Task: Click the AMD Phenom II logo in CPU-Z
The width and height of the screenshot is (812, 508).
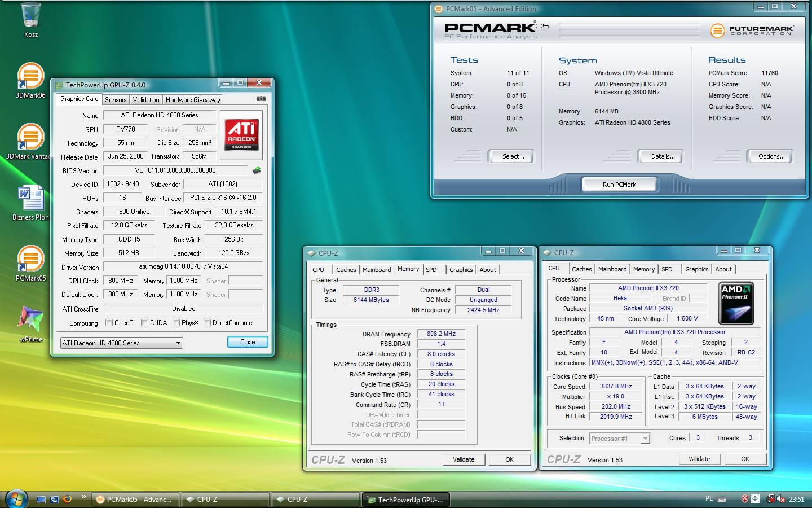Action: pyautogui.click(x=736, y=303)
